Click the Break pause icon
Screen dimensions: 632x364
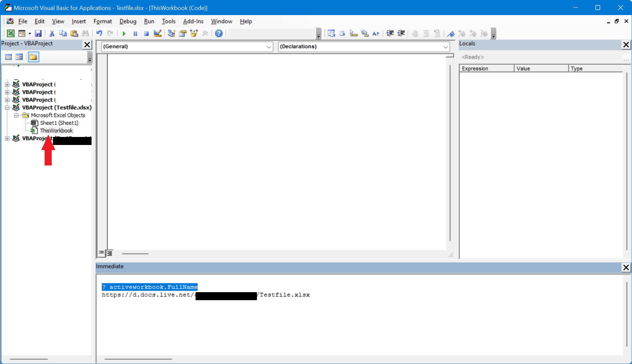coord(135,33)
